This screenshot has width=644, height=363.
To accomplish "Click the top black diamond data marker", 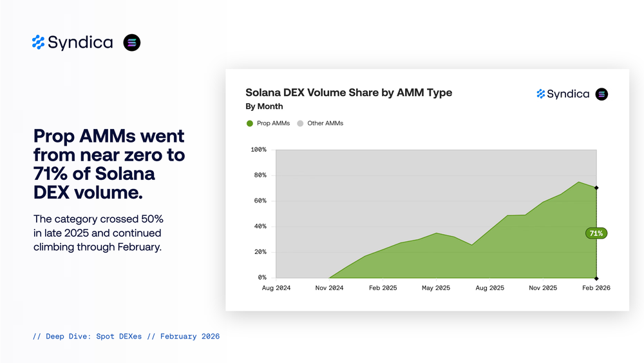I will pos(596,188).
